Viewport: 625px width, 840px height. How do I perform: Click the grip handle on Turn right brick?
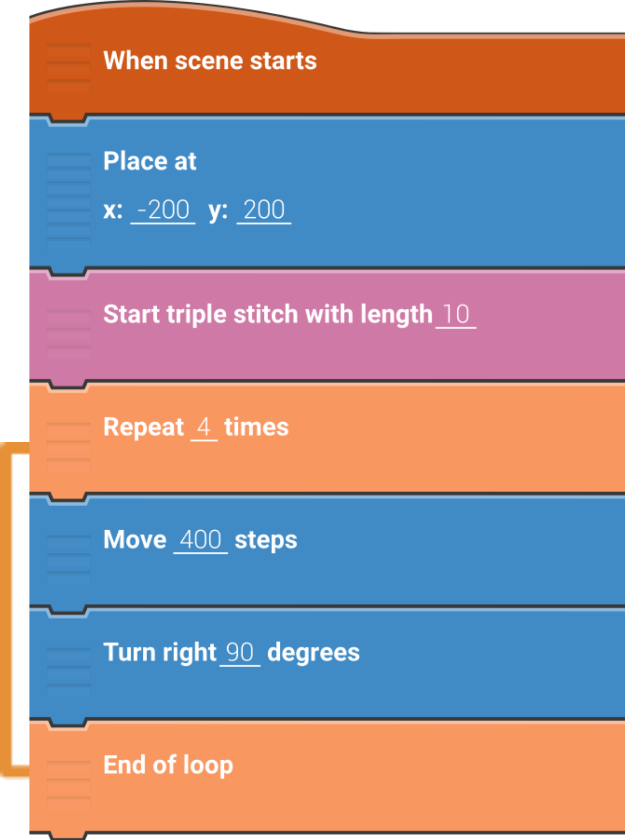[x=68, y=672]
